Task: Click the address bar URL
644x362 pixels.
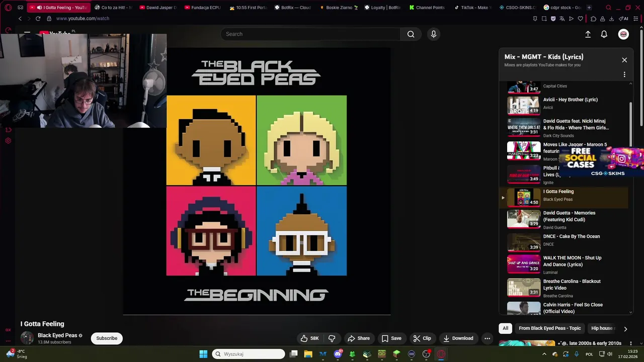Action: click(x=83, y=19)
